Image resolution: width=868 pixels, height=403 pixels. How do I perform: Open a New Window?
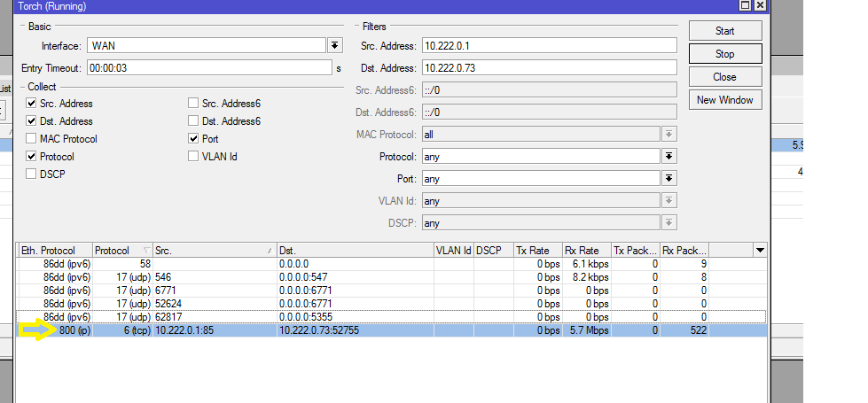point(724,100)
